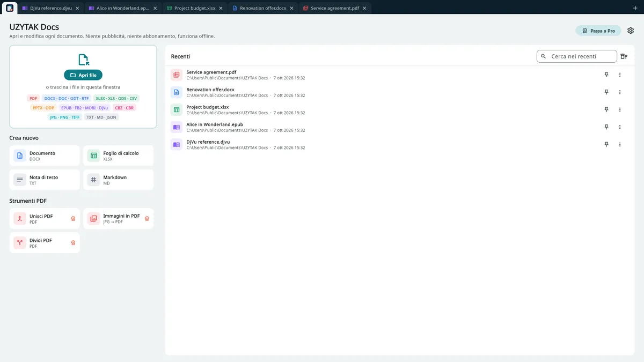
Task: Click the PDF format tag
Action: tap(33, 99)
